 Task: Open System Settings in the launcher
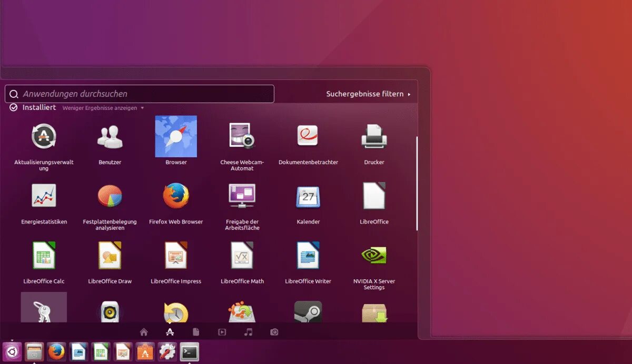coord(167,351)
